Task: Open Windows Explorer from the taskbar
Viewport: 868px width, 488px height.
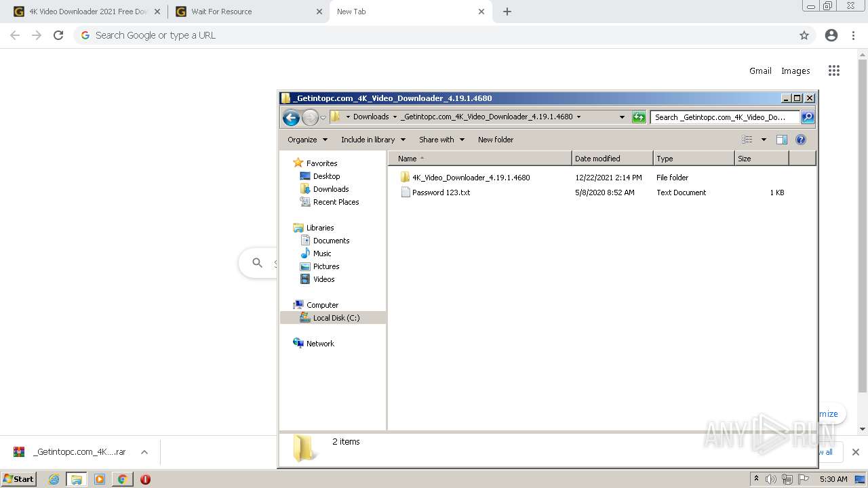Action: [x=77, y=479]
